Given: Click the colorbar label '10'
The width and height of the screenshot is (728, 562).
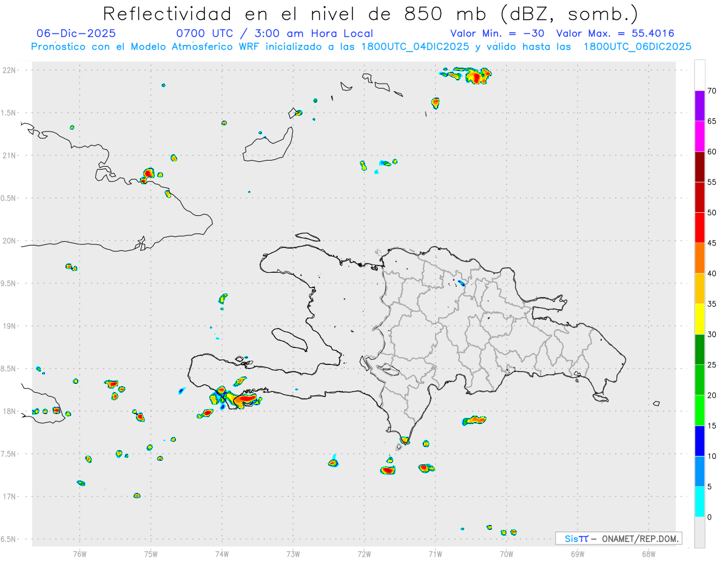Looking at the screenshot, I should pos(712,456).
